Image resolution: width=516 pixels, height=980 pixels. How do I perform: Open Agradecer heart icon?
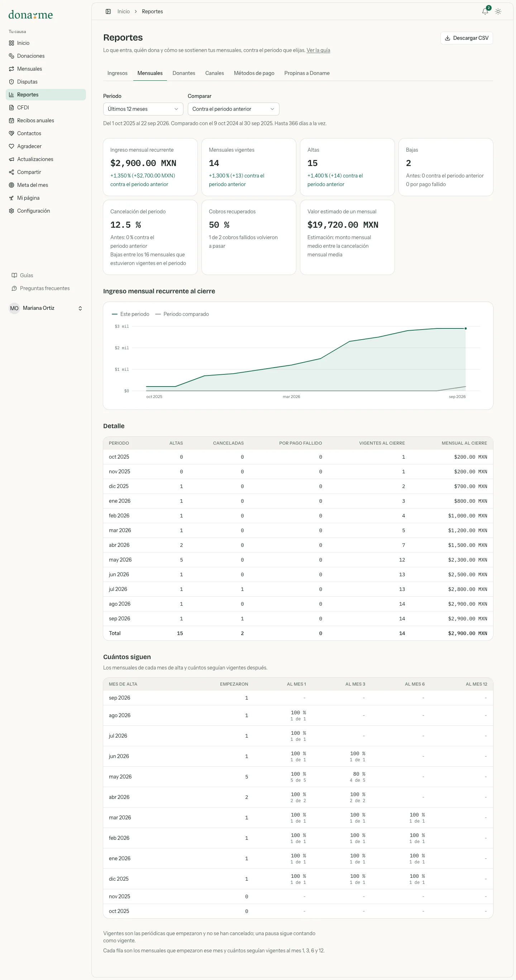coord(11,146)
